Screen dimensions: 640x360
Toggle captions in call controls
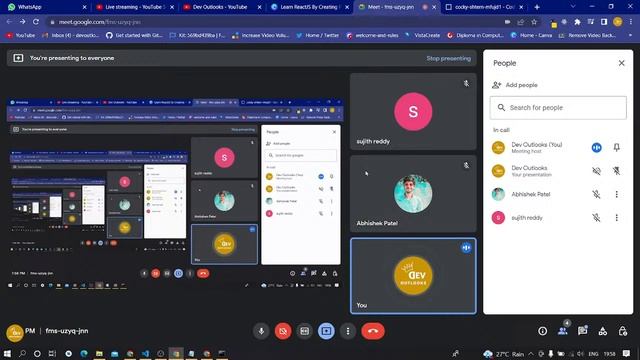(x=304, y=331)
